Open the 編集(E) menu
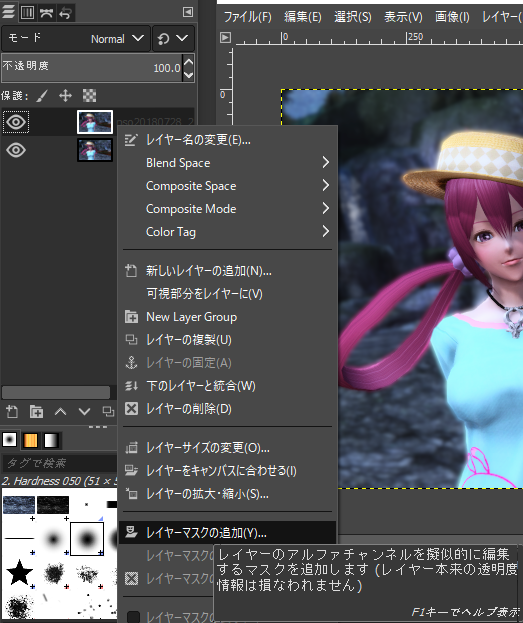 tap(303, 17)
